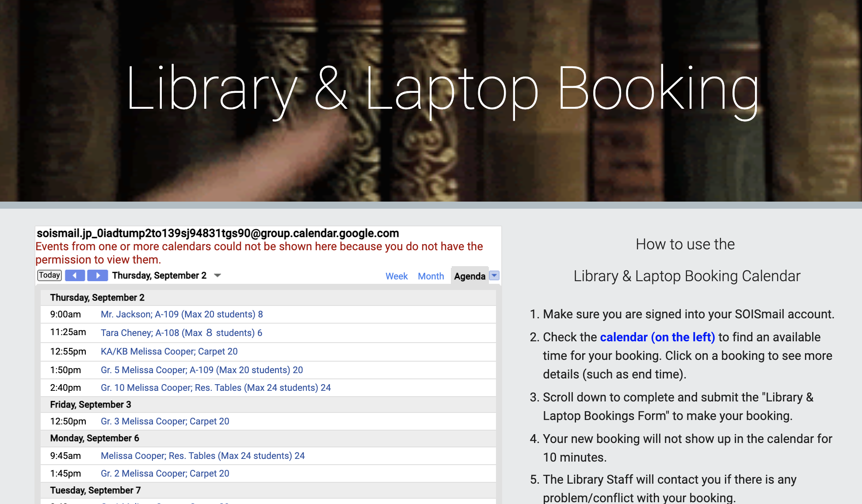Go to next day with right arrow
The height and width of the screenshot is (504, 862).
click(x=97, y=275)
